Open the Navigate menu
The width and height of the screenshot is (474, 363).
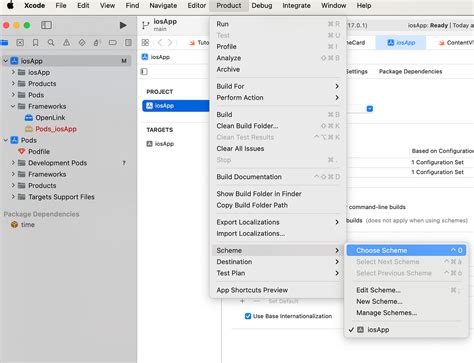pyautogui.click(x=163, y=6)
